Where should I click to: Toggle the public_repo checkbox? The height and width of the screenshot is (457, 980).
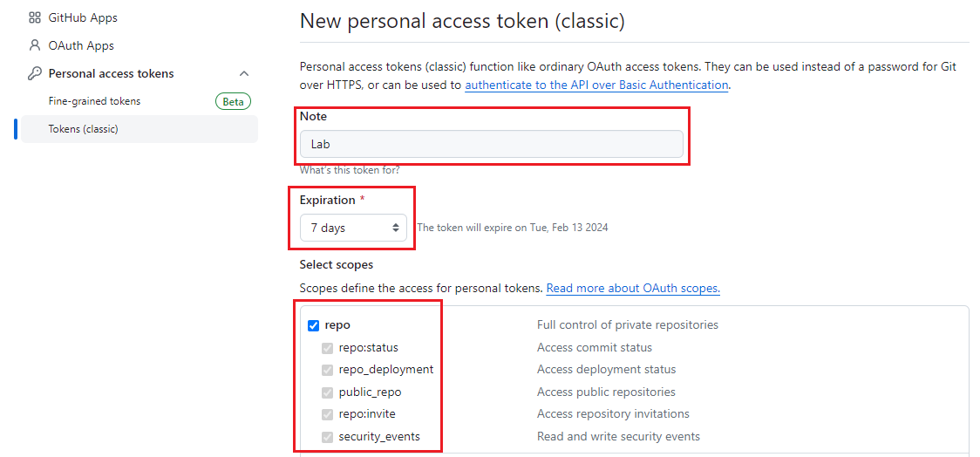[328, 392]
